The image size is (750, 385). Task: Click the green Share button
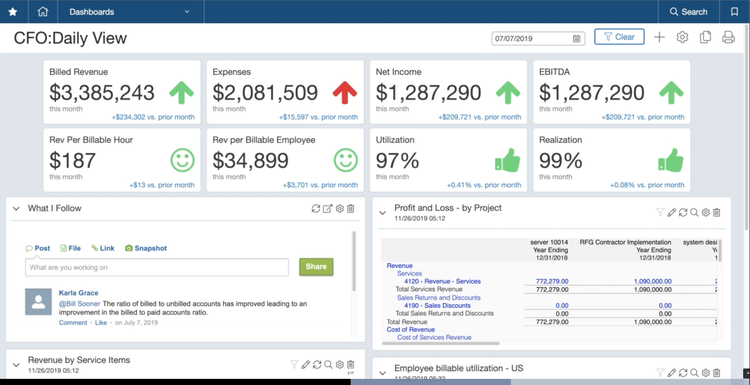coord(316,267)
